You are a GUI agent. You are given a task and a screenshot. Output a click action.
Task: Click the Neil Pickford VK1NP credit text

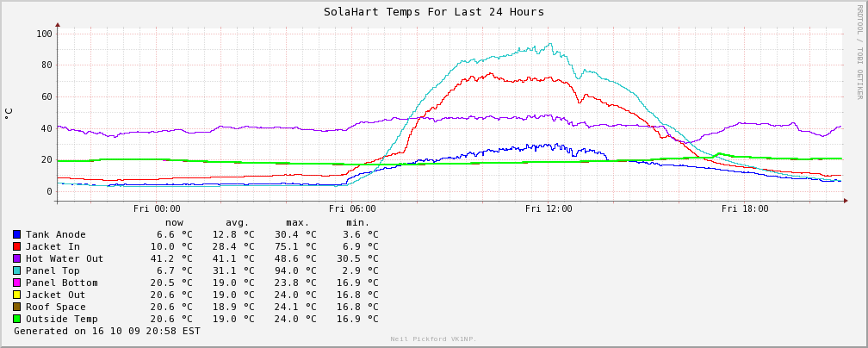(433, 339)
